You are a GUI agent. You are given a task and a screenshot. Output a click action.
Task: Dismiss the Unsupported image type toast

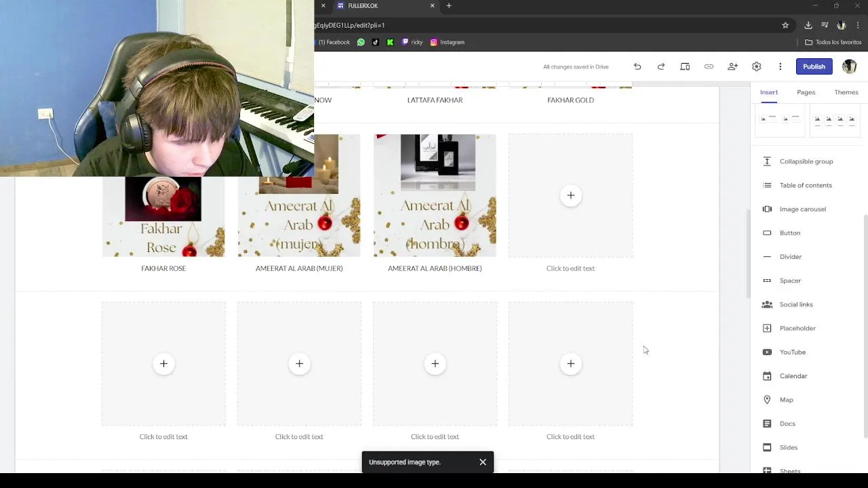pos(483,462)
